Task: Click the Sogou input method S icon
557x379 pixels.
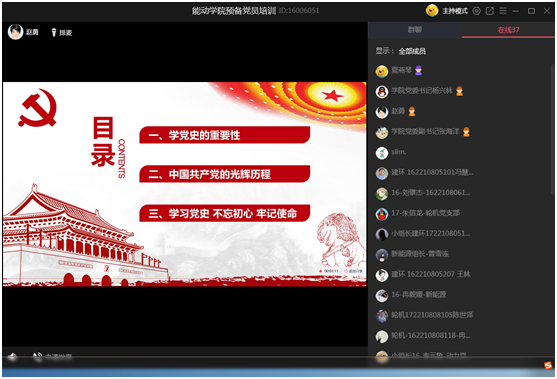Action: (x=548, y=366)
